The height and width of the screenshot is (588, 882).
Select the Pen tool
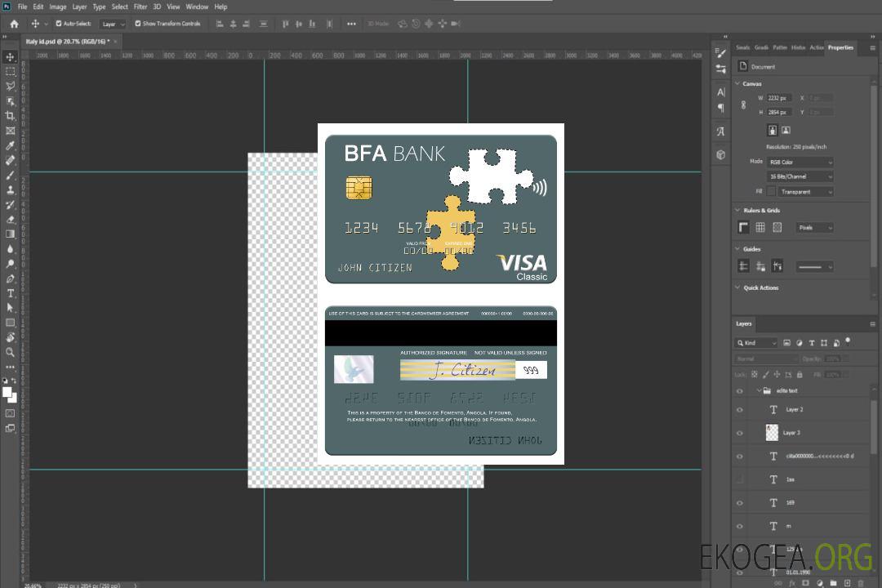[10, 278]
